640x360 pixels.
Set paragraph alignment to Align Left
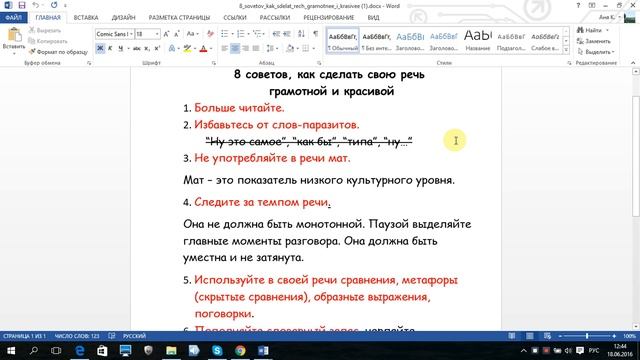pyautogui.click(x=224, y=49)
